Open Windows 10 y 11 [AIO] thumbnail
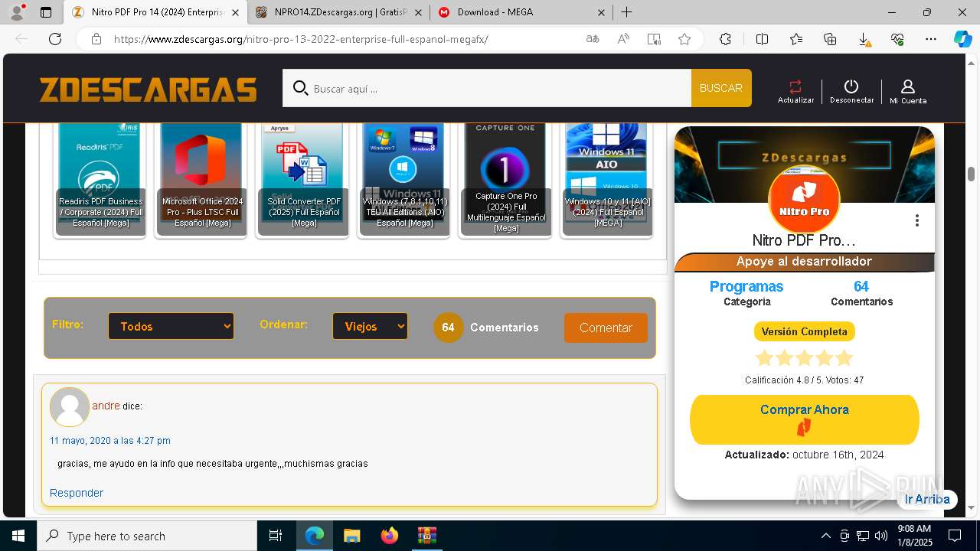 607,181
